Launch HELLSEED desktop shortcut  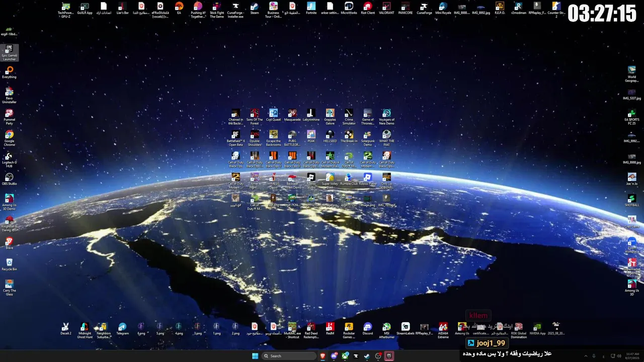point(330,136)
